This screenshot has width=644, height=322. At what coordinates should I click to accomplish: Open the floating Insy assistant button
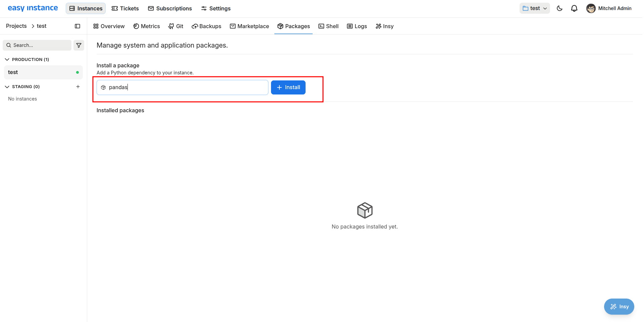click(619, 307)
